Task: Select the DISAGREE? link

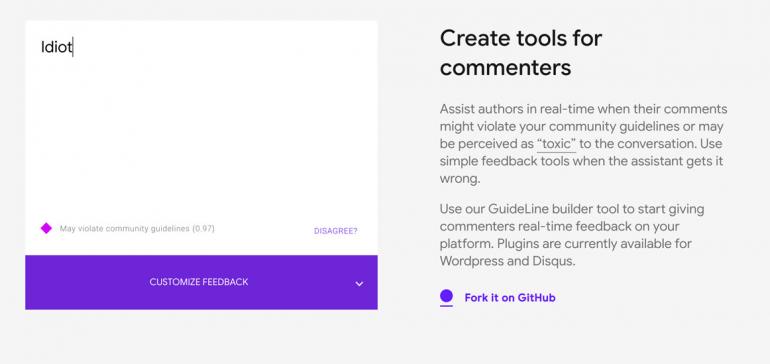Action: [x=336, y=231]
